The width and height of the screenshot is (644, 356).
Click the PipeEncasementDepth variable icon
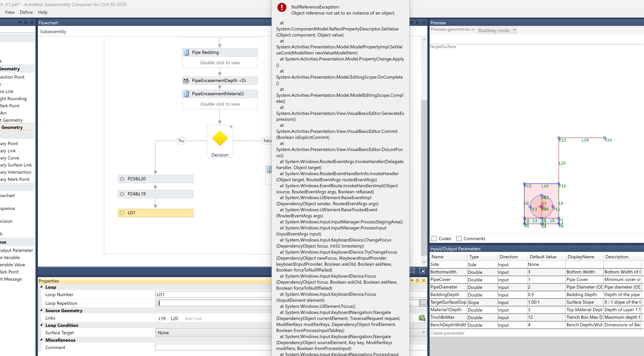click(187, 81)
